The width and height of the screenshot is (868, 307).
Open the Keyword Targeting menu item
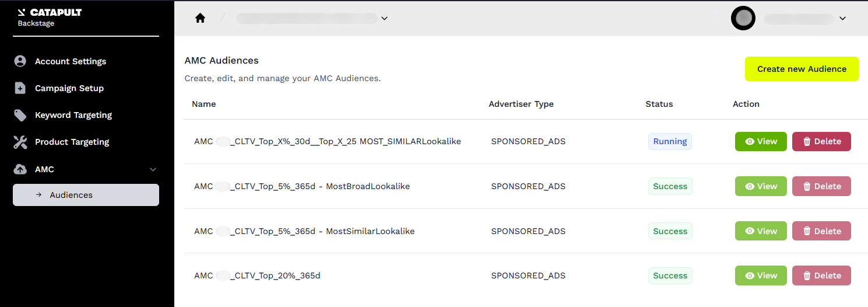[73, 115]
